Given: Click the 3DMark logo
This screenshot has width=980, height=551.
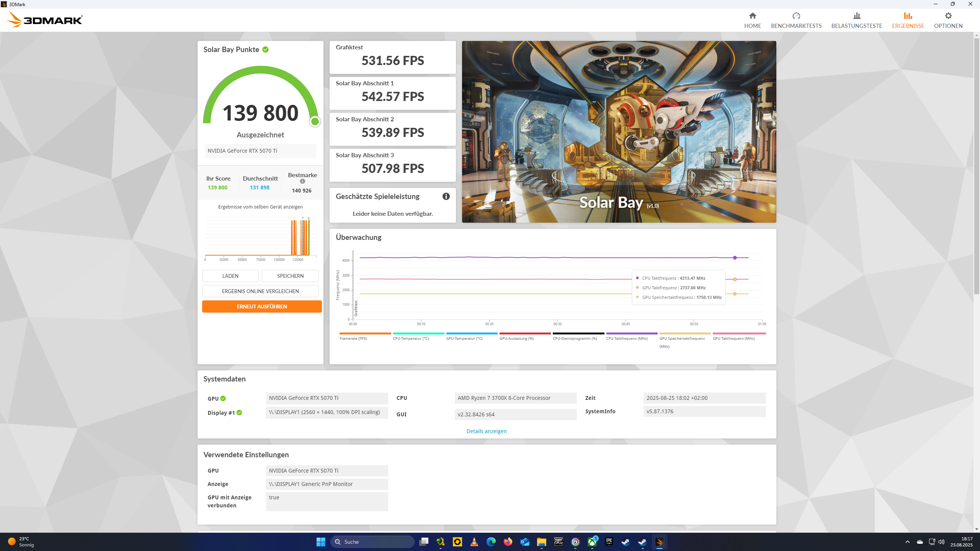Looking at the screenshot, I should [45, 20].
